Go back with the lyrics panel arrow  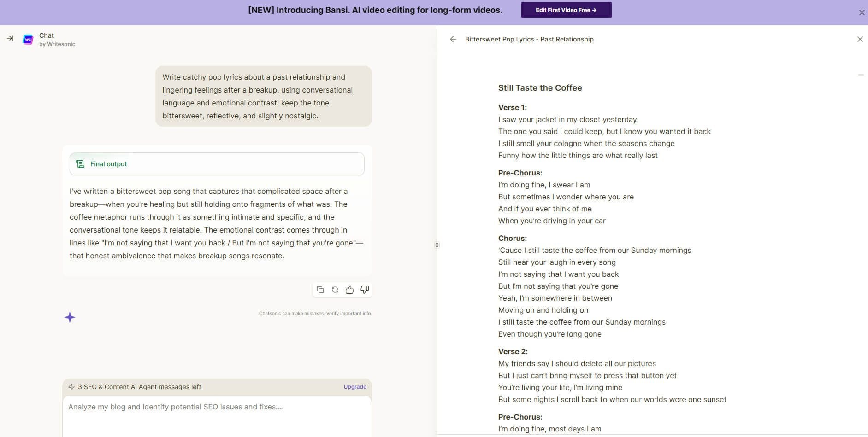pos(453,39)
